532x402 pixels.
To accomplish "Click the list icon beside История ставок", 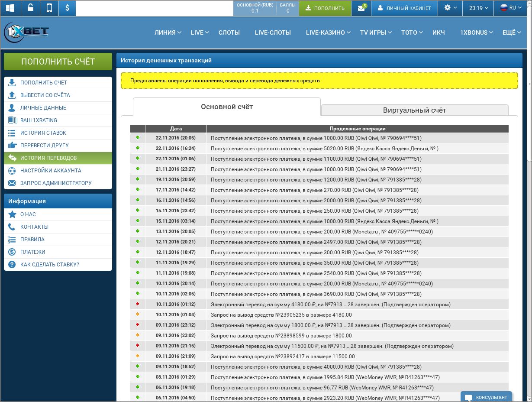I will point(12,133).
